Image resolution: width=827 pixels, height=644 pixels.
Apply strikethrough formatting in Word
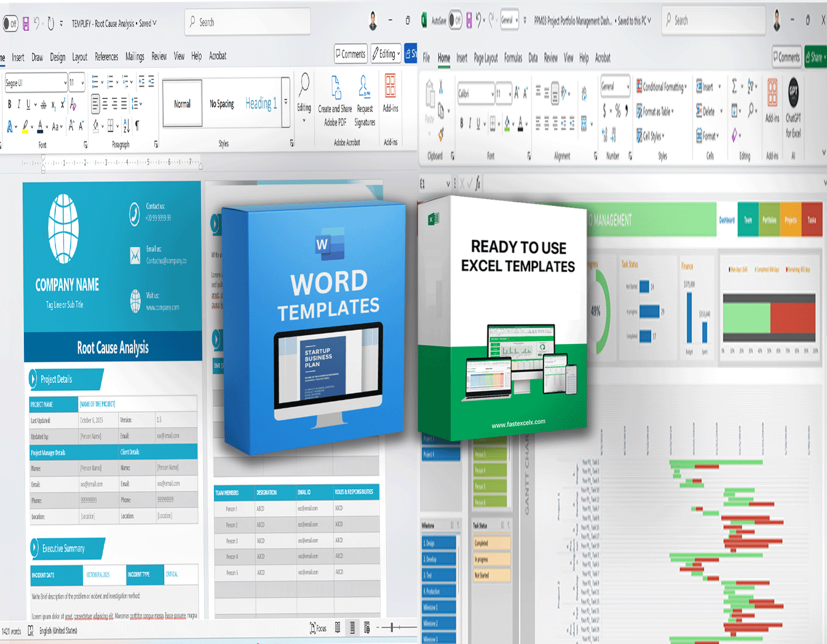point(43,104)
